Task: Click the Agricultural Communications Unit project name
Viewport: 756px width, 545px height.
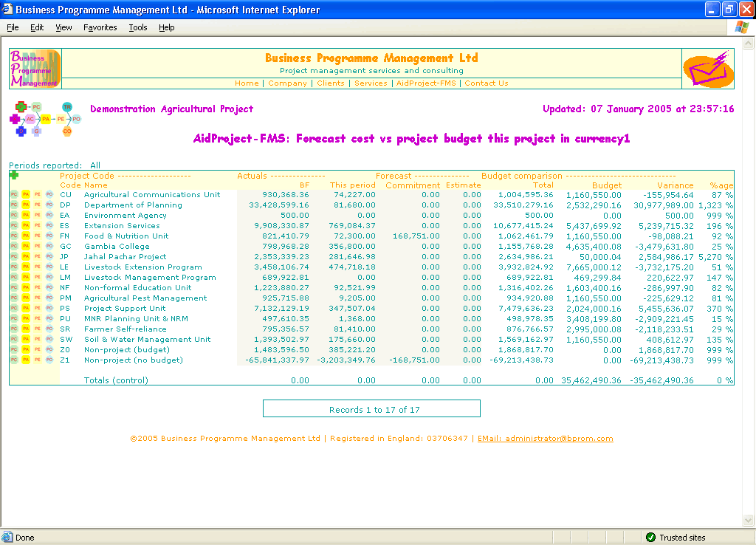Action: tap(152, 194)
